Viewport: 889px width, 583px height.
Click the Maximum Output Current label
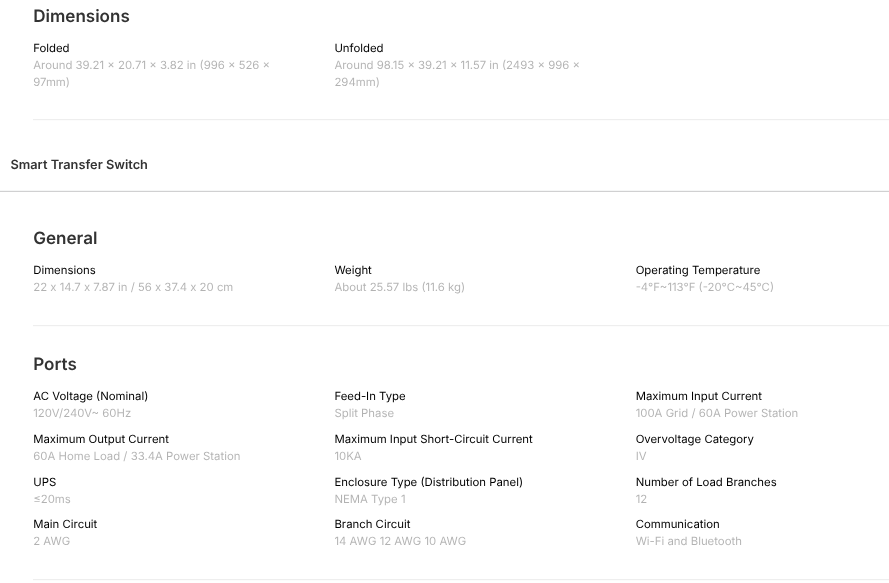click(x=101, y=439)
